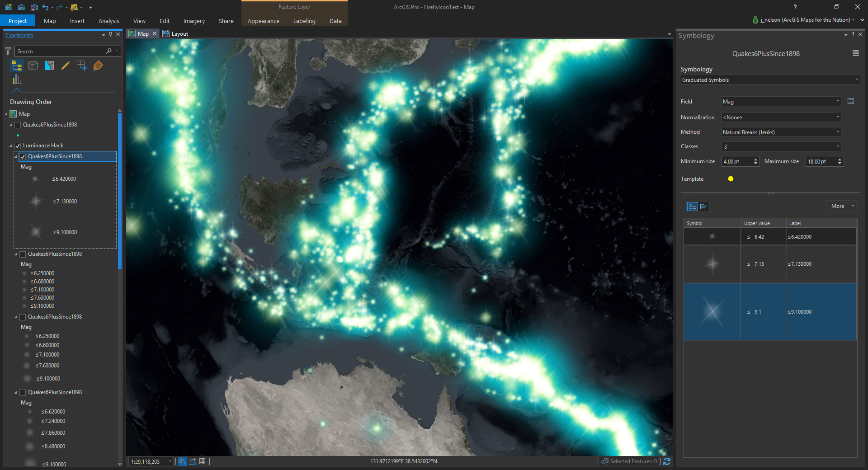Open the Normalization dropdown
The height and width of the screenshot is (470, 868).
click(781, 117)
